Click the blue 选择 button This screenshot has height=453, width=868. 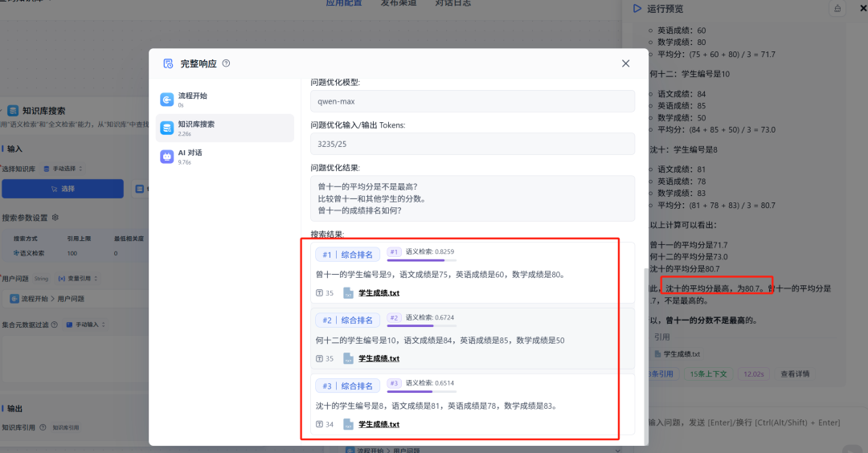(63, 189)
